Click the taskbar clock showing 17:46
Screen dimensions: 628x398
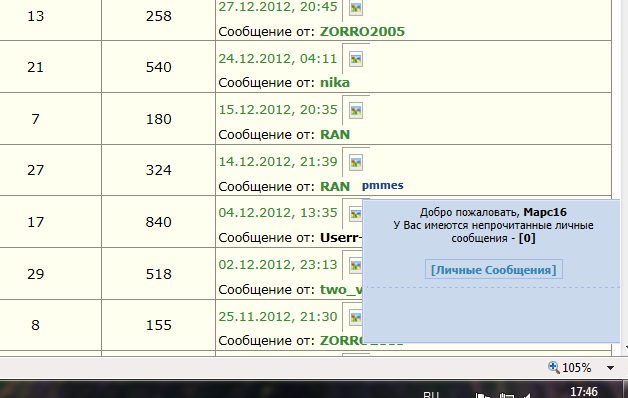tap(584, 391)
